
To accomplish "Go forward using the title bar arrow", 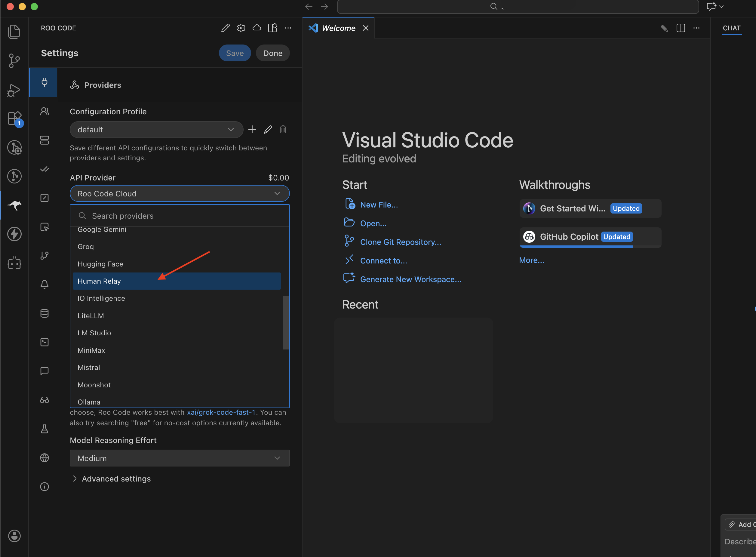I will click(x=324, y=6).
